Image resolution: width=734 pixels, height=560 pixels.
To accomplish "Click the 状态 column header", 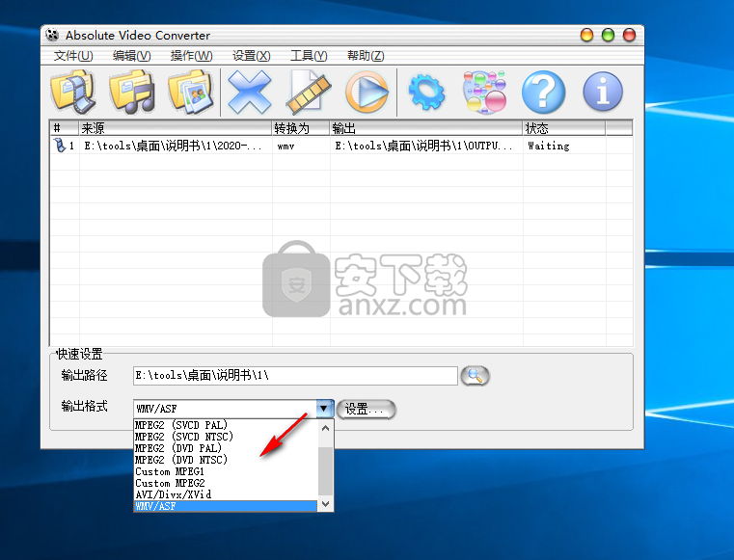I will [x=564, y=128].
